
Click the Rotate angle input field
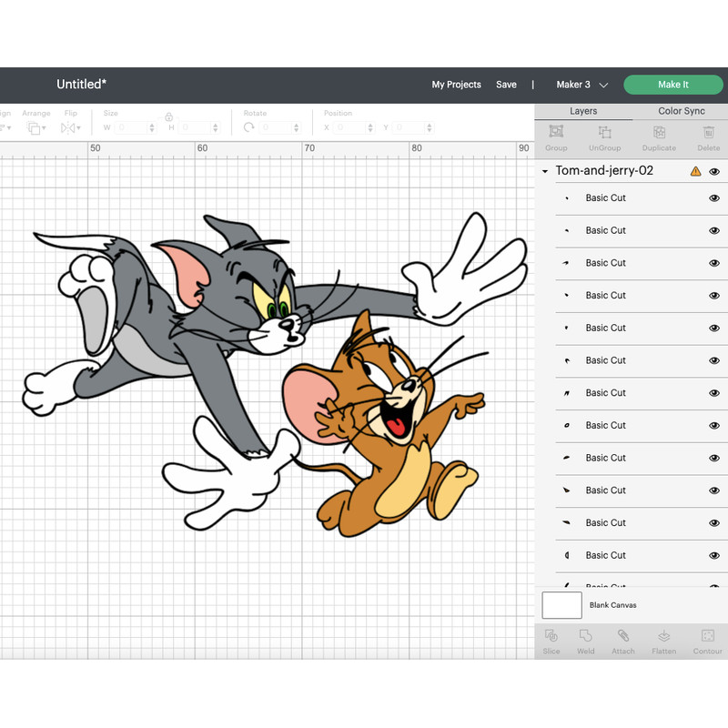click(271, 127)
